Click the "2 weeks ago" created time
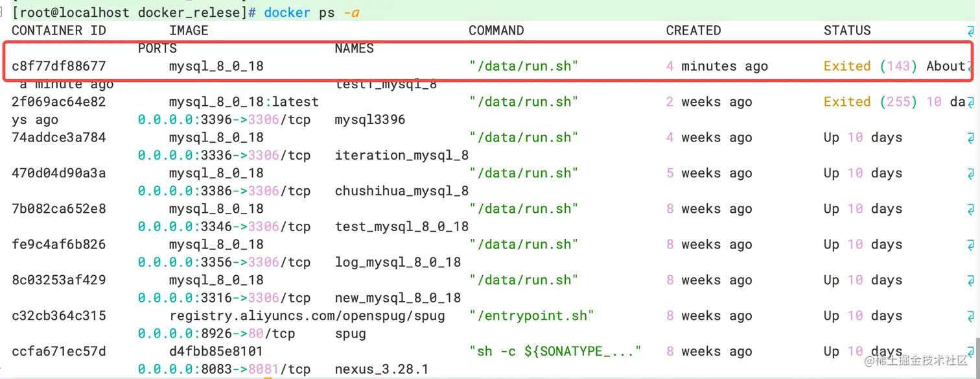The image size is (980, 379). pyautogui.click(x=709, y=102)
